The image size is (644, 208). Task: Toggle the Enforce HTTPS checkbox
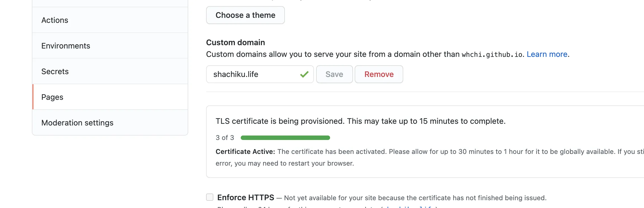(x=210, y=197)
